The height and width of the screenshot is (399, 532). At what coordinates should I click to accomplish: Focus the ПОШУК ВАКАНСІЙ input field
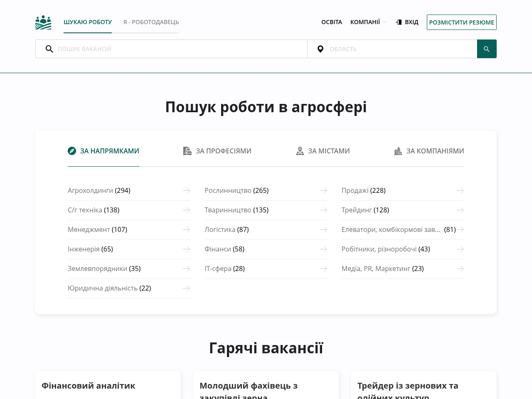coord(171,49)
